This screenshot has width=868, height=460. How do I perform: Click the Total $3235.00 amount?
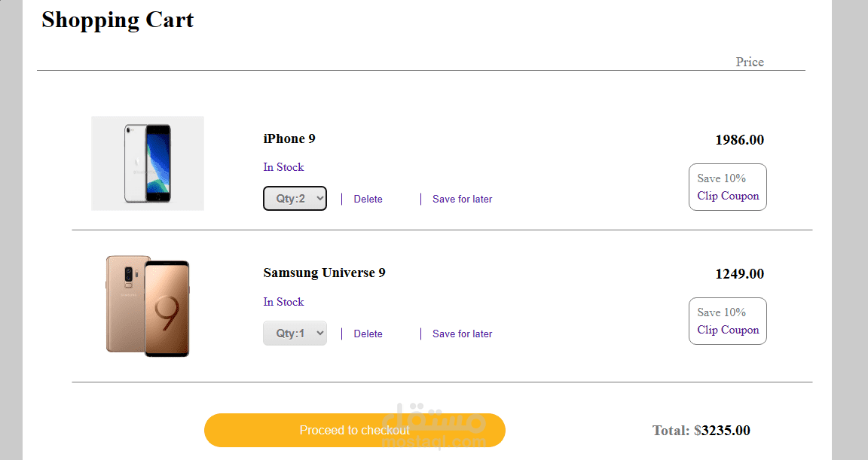tap(701, 431)
